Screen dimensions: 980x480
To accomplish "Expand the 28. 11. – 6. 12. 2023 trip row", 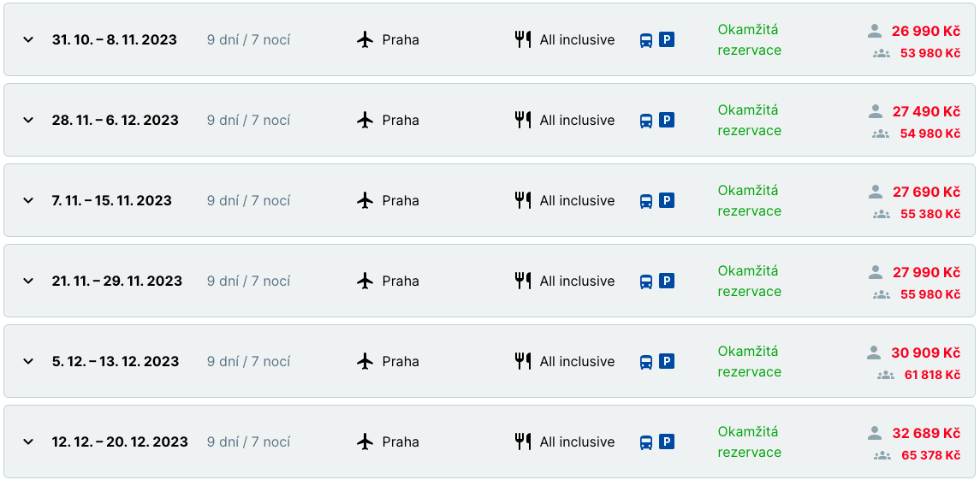I will click(x=28, y=120).
